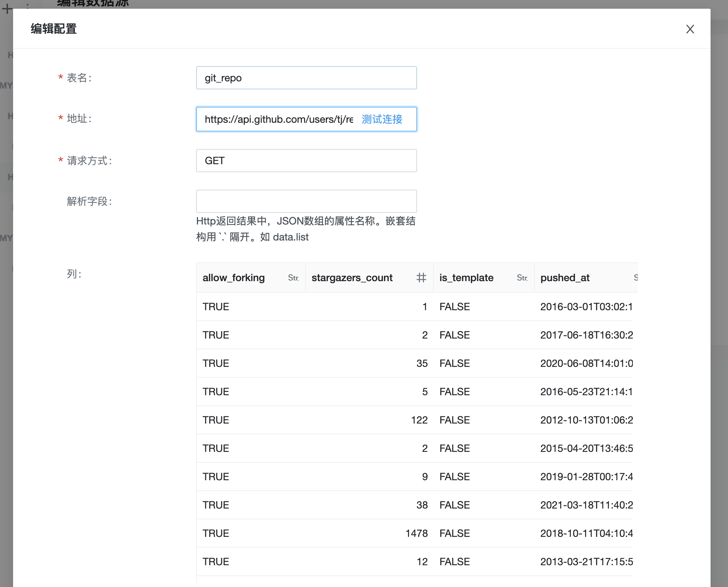
Task: Click the pushed_at column type icon
Action: (x=635, y=278)
